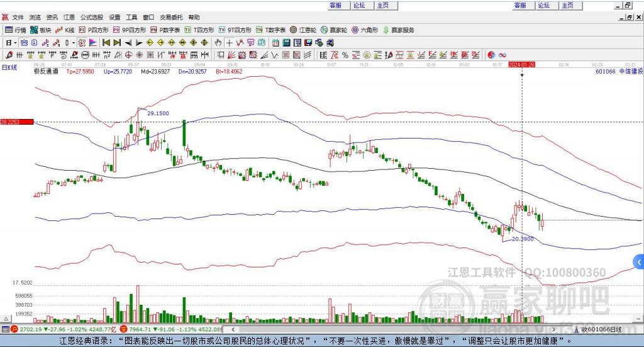Open the 六角形 hexagon tool
The image size is (644, 347).
pos(365,30)
